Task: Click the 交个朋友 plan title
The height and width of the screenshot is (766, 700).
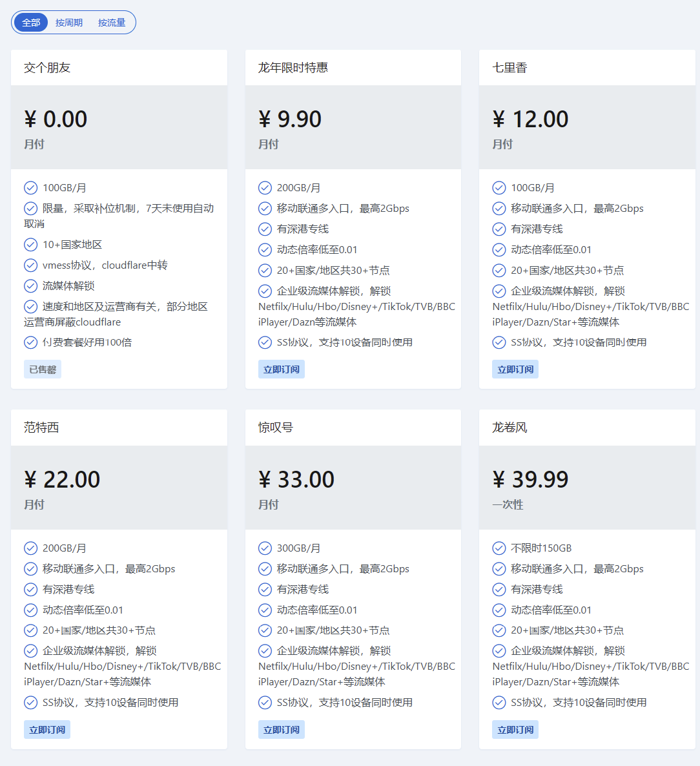Action: point(47,67)
